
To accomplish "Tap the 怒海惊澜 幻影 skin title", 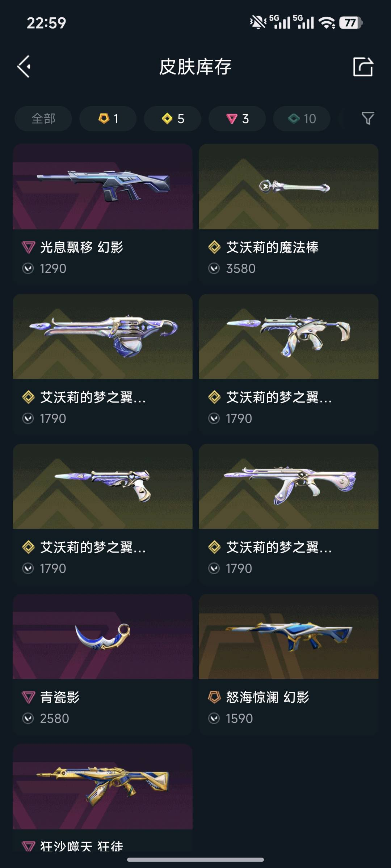I will point(268,697).
